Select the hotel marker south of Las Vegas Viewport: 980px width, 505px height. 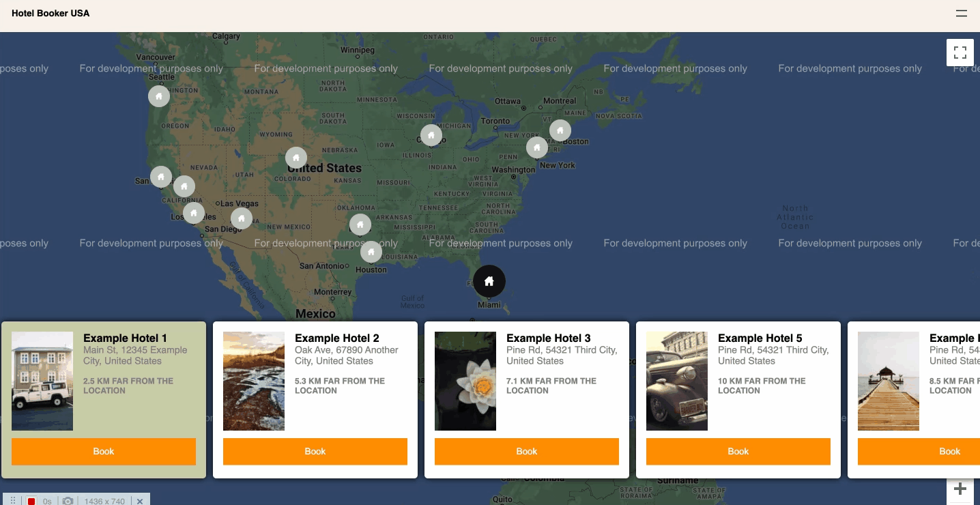(x=242, y=218)
